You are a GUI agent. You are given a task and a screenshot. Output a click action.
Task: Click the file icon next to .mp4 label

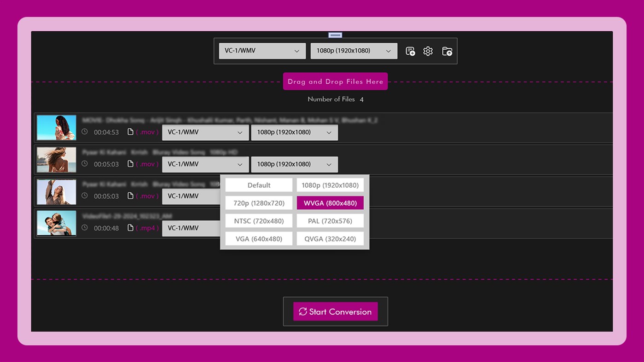(x=130, y=228)
